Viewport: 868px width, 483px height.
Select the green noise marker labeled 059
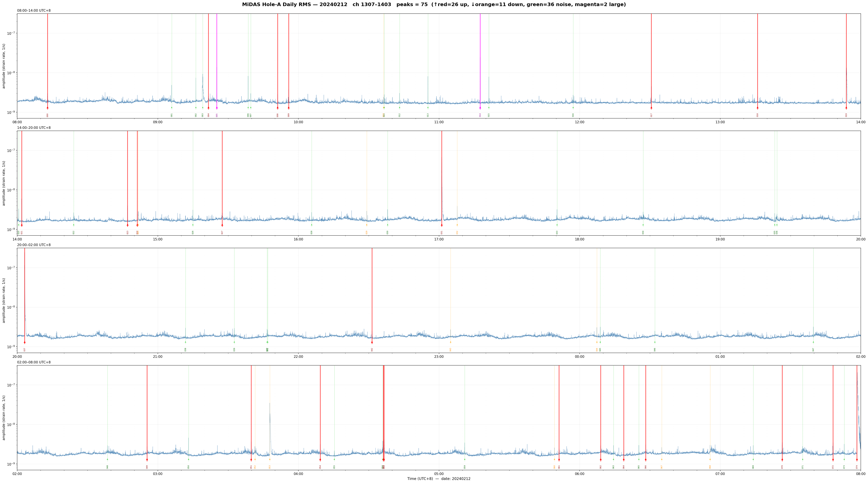coord(465,459)
